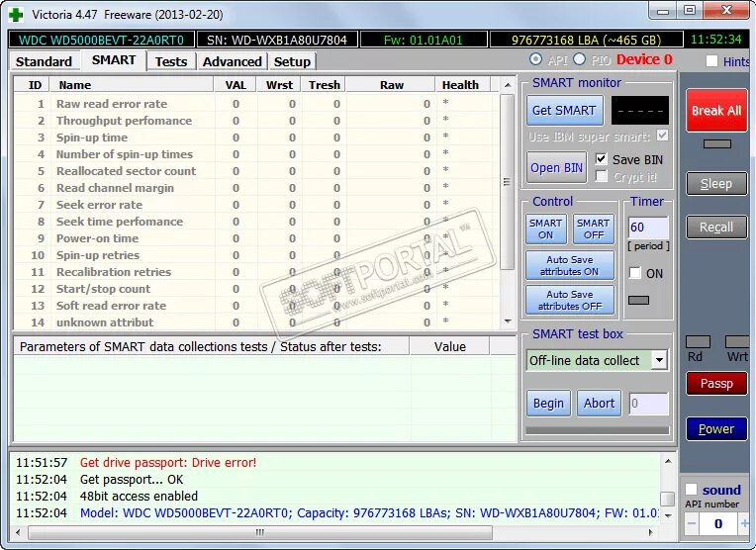Minimize the Victoria window
Screen dimensions: 756x550
[x=663, y=10]
